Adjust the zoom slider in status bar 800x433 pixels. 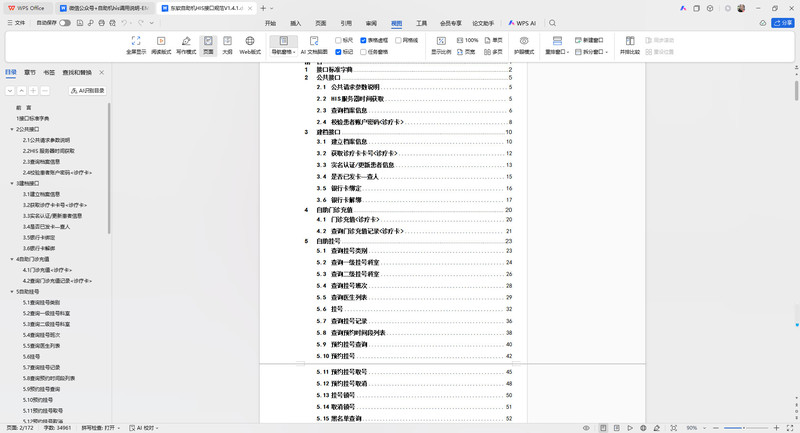[x=745, y=428]
